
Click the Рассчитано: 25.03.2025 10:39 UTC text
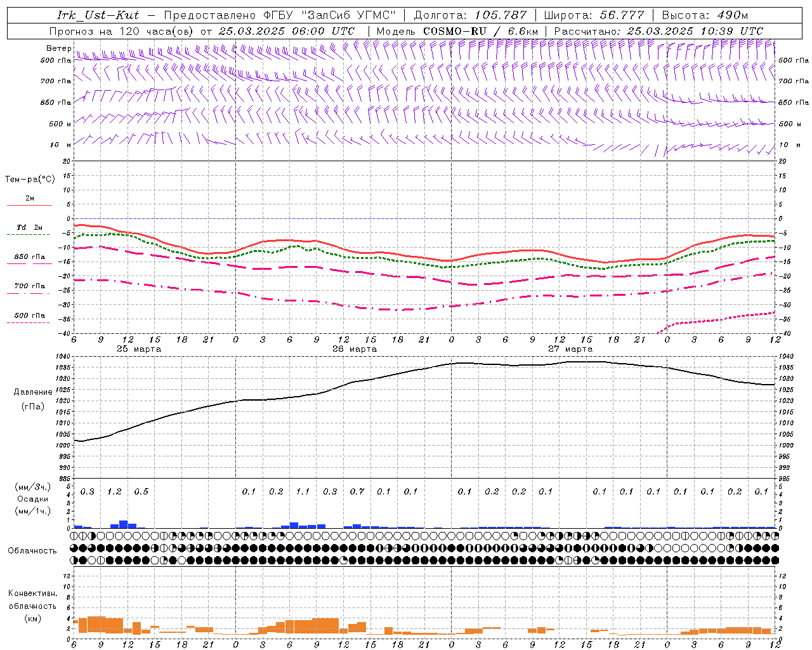tap(658, 31)
